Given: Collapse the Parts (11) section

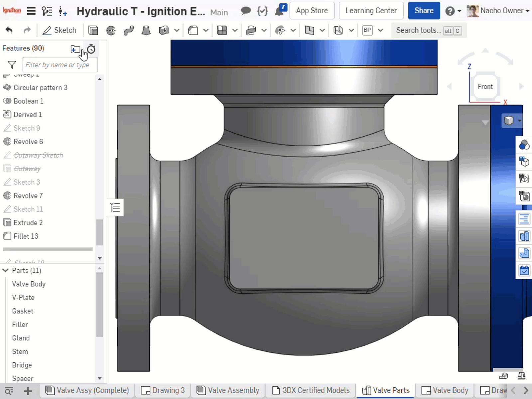Looking at the screenshot, I should 5,270.
